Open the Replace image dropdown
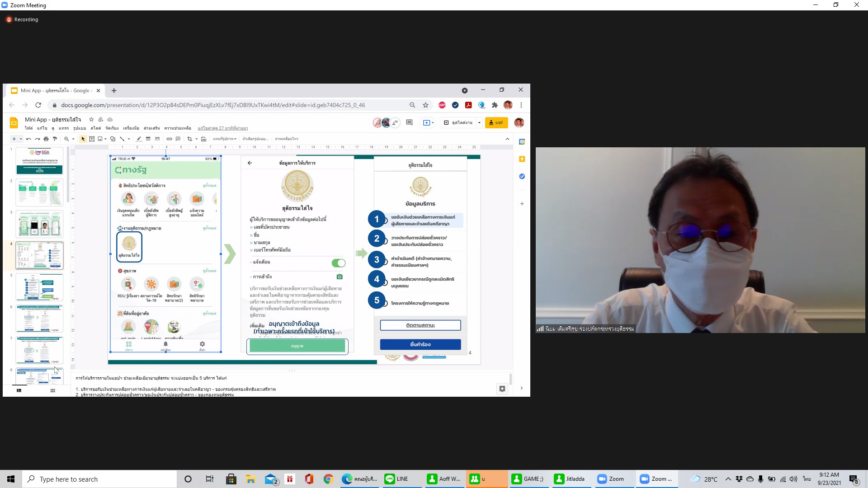This screenshot has width=868, height=488. coord(225,139)
